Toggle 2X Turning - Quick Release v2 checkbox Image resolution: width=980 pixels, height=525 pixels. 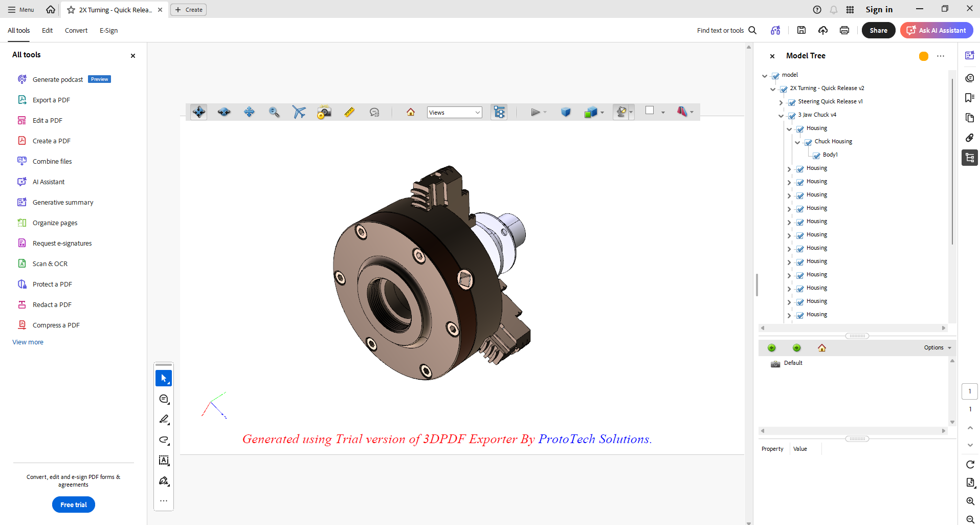tap(784, 89)
